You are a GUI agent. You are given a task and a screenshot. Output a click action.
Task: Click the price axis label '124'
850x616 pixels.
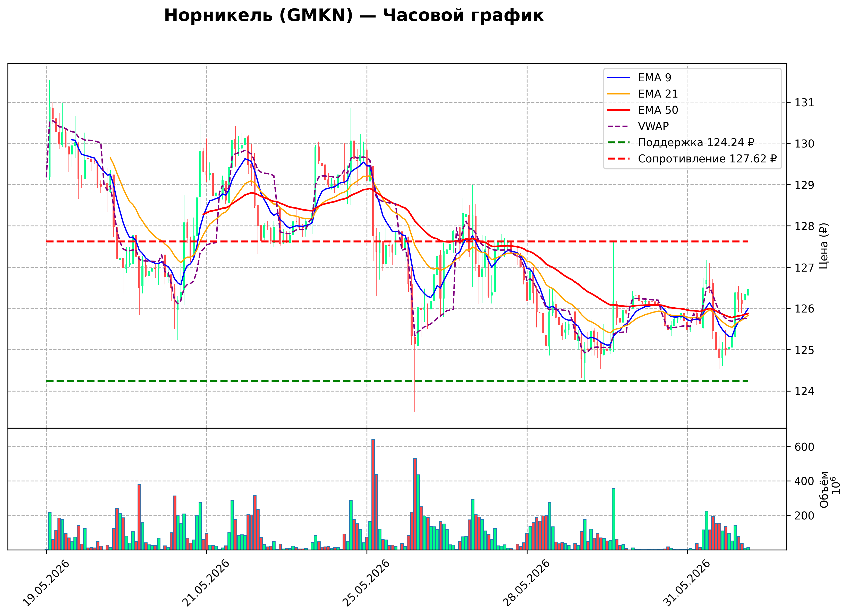pyautogui.click(x=804, y=391)
